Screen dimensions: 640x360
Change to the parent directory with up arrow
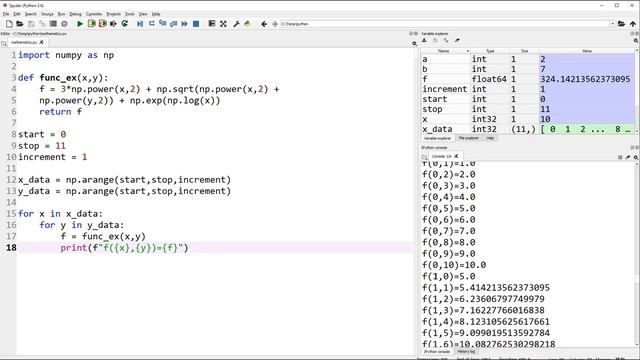click(x=633, y=24)
